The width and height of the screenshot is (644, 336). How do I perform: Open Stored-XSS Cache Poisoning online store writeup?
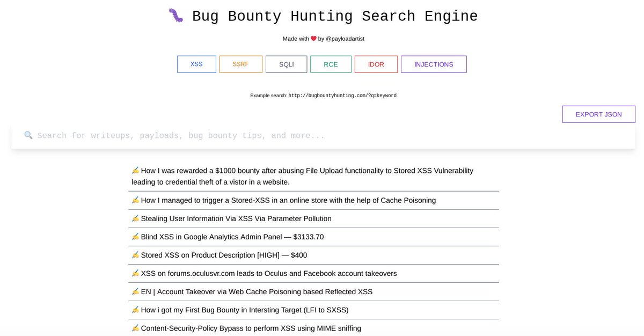point(288,200)
